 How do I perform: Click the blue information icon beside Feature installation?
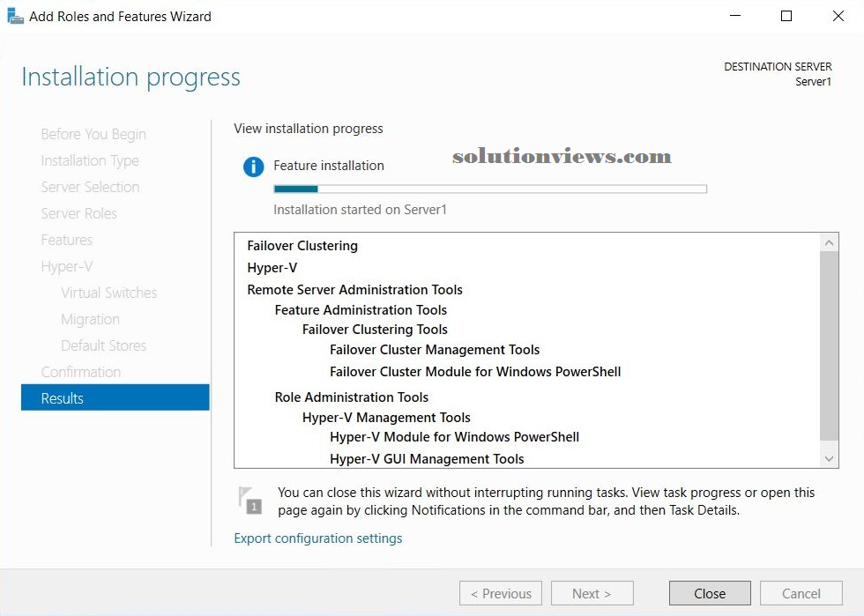(x=254, y=167)
